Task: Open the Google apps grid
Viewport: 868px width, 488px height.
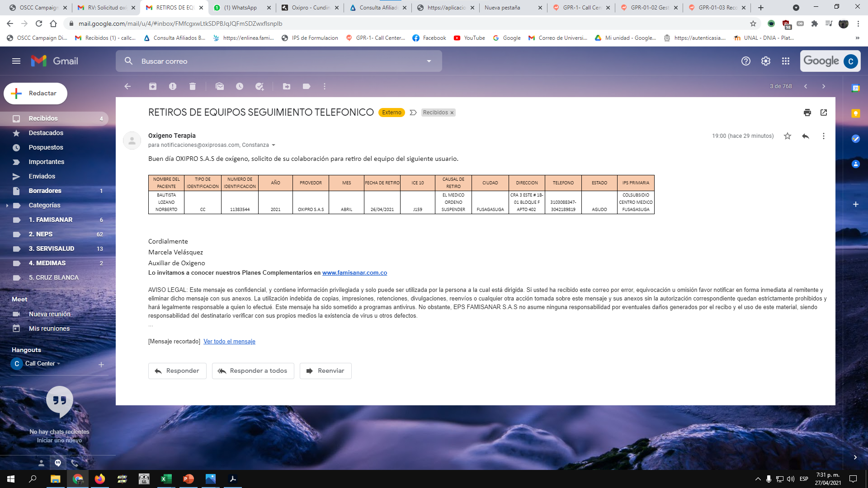Action: pyautogui.click(x=786, y=61)
